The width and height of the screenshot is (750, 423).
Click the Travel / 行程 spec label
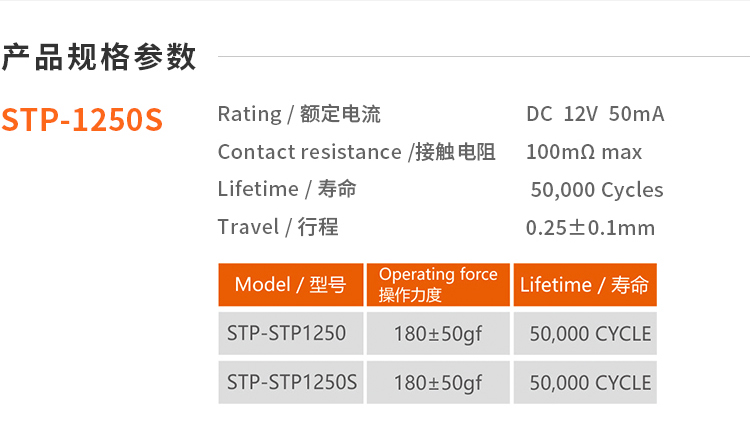coord(278,227)
